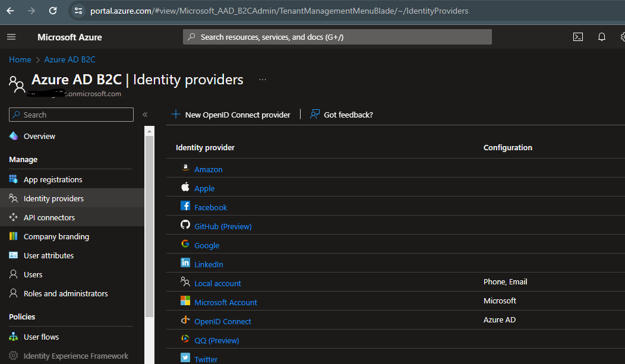Open the Apple identity provider link
Viewport: 625px width, 364px height.
tap(204, 188)
